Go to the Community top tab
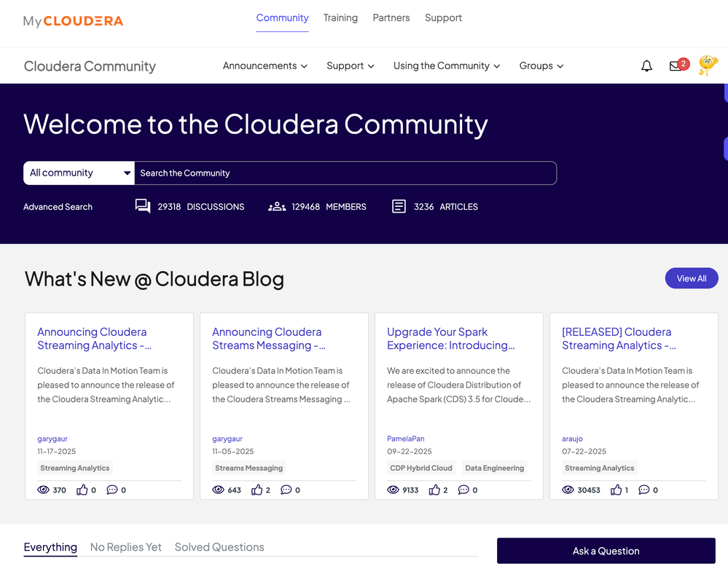This screenshot has width=728, height=569. (282, 17)
